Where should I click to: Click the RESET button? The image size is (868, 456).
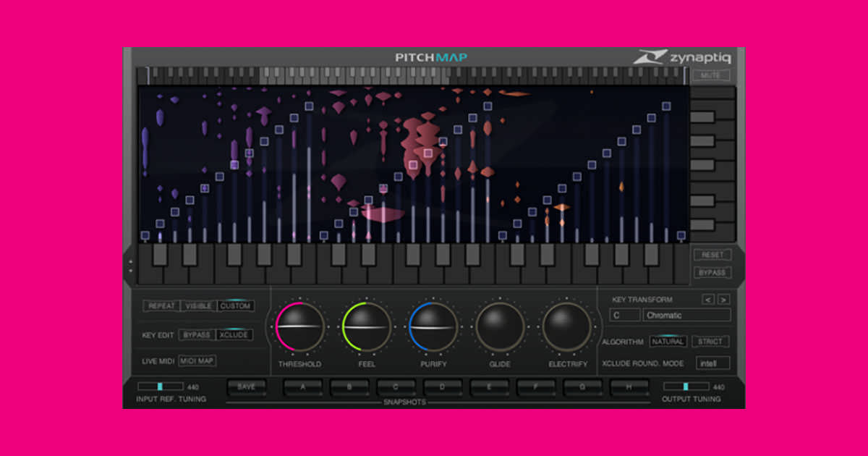712,255
